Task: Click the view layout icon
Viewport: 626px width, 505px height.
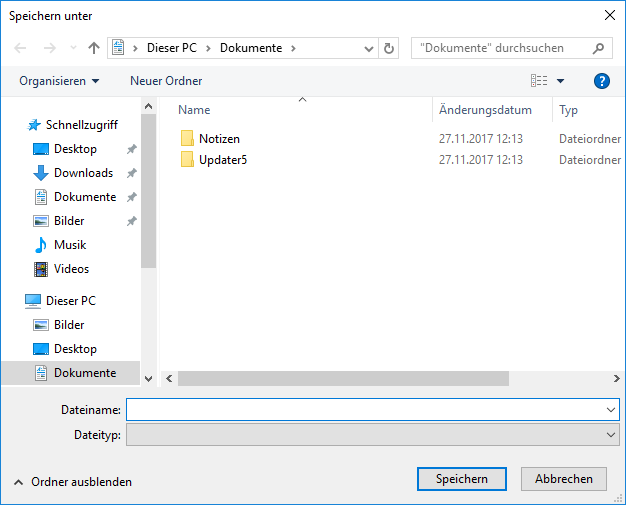Action: click(539, 81)
